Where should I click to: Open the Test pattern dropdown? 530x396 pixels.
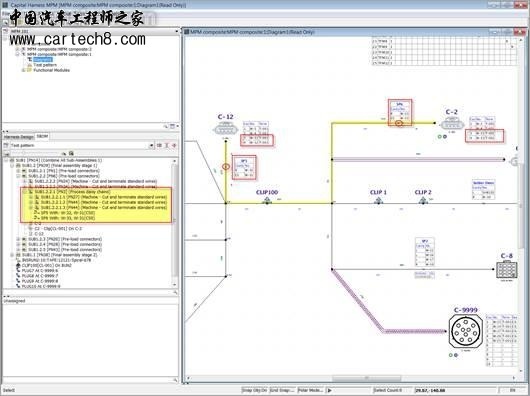[x=151, y=146]
